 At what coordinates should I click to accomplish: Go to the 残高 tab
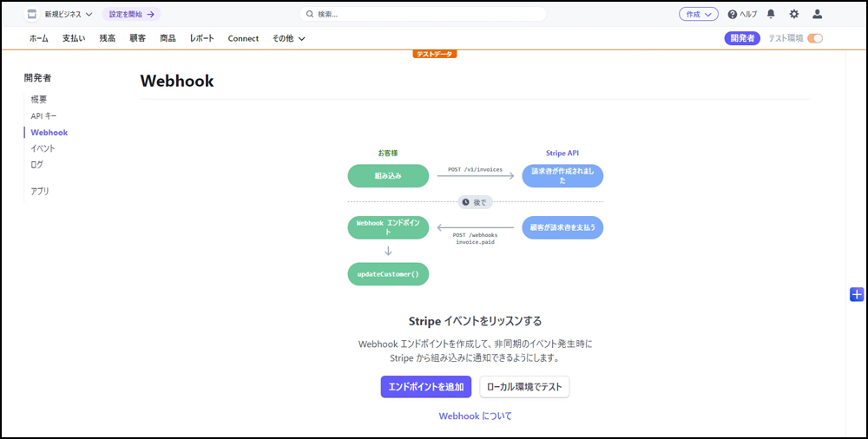pyautogui.click(x=108, y=39)
